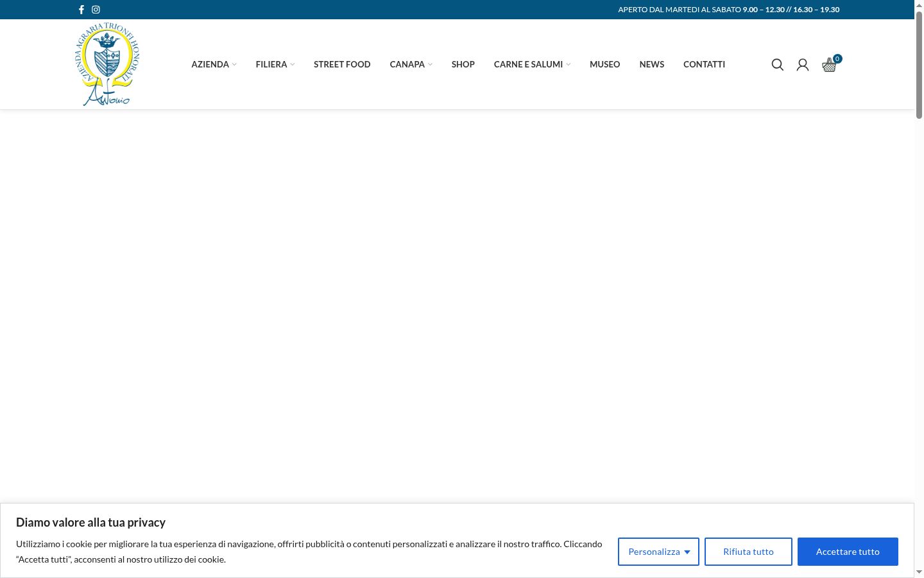Expand the FILIERA menu
The image size is (924, 578).
pyautogui.click(x=275, y=64)
